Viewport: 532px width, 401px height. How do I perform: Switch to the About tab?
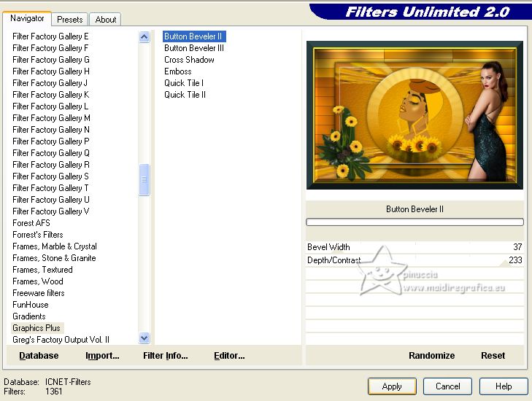click(x=106, y=20)
